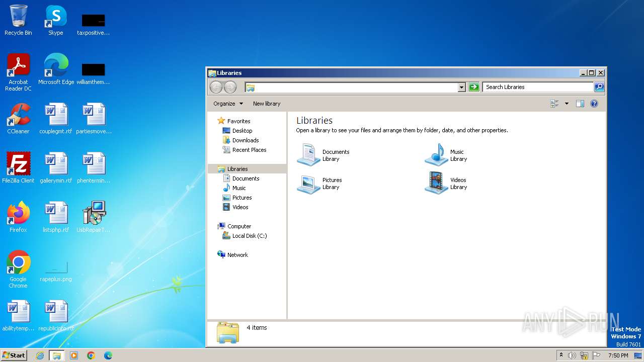
Task: Select Desktop under Favorites
Action: point(237,131)
